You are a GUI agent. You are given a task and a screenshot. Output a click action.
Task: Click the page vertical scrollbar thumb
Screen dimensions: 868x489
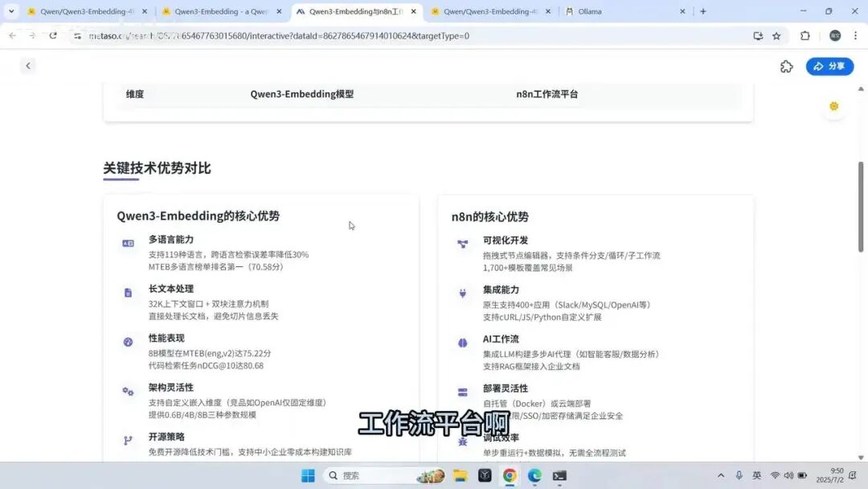861,206
